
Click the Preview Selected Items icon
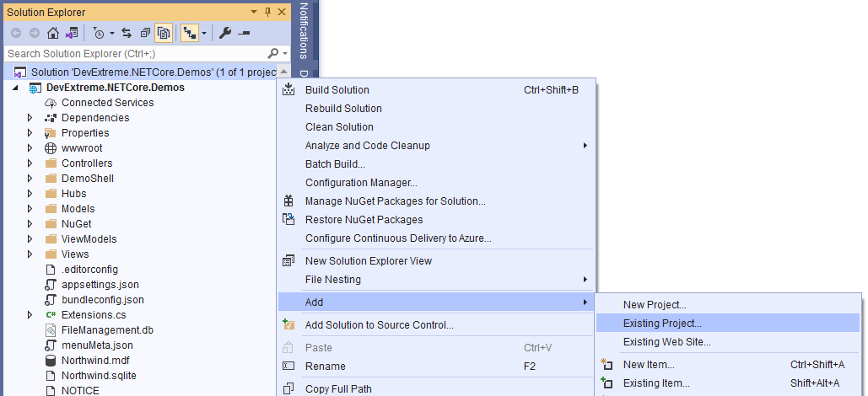pyautogui.click(x=244, y=33)
